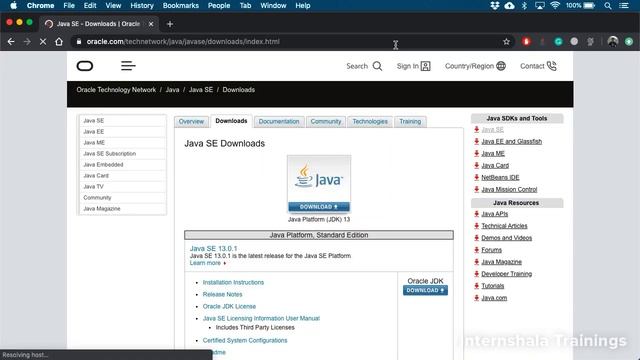Open Installation Instructions link

[233, 282]
